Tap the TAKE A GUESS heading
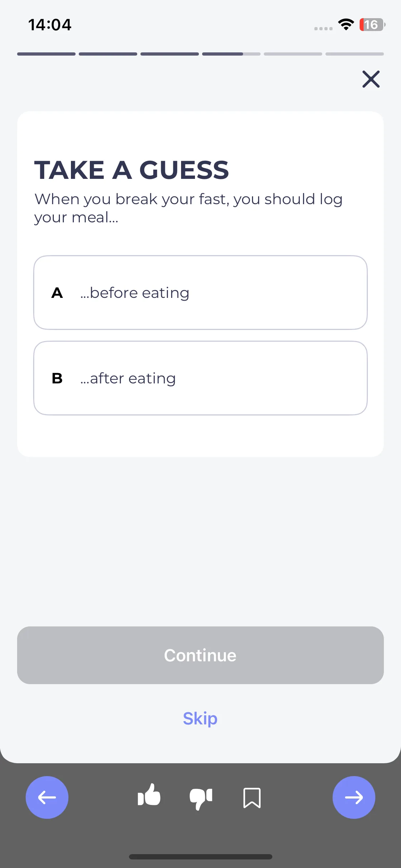This screenshot has width=401, height=868. pos(132,170)
